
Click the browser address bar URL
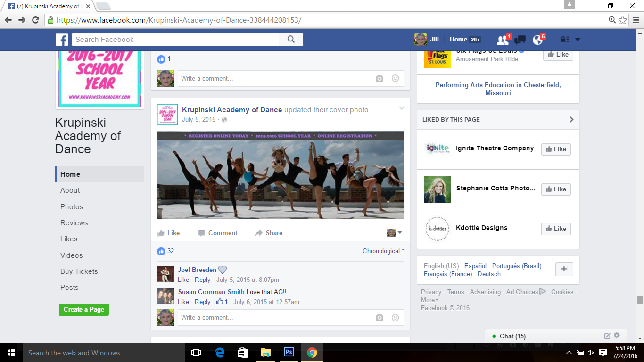pos(179,20)
